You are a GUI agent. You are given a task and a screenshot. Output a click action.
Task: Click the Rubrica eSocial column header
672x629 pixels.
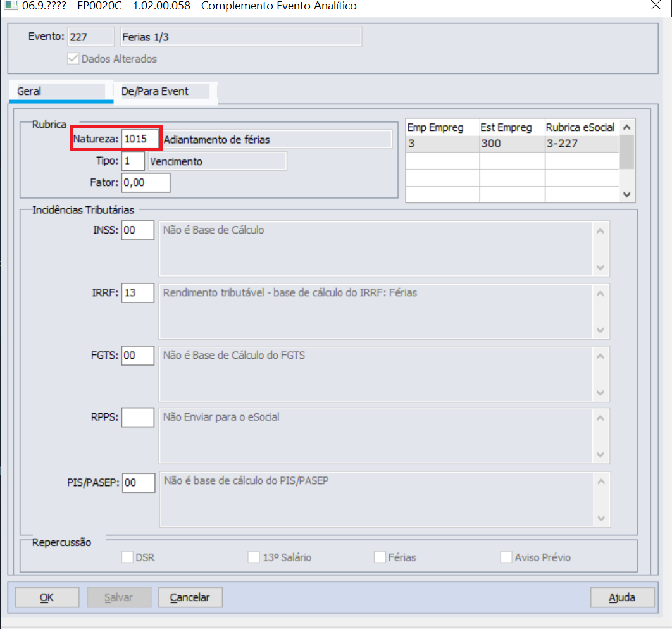click(x=582, y=127)
